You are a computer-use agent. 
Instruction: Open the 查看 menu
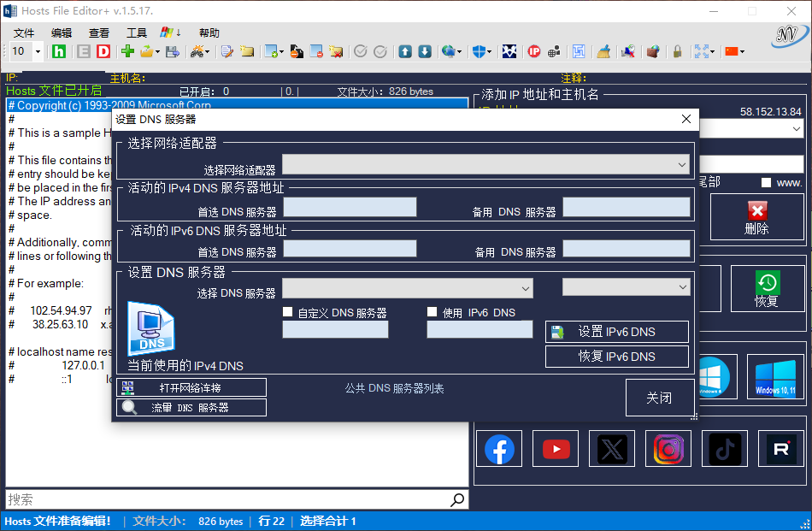pos(98,32)
